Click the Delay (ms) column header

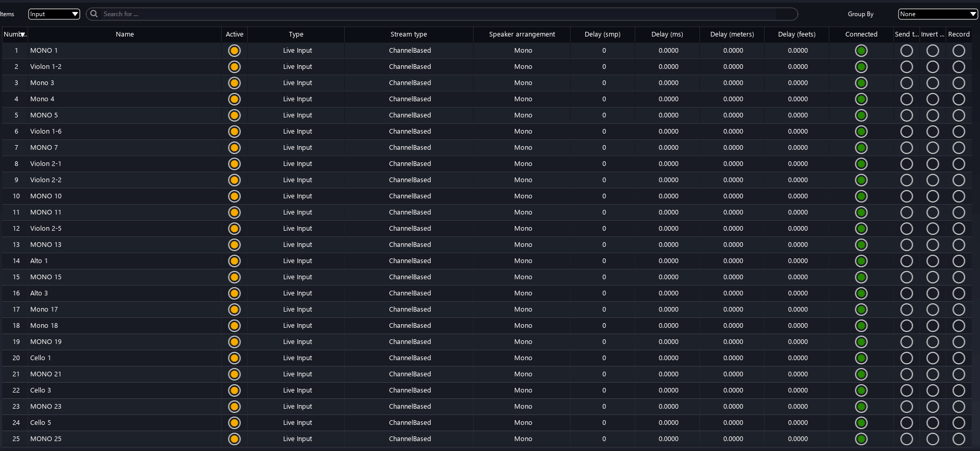667,34
